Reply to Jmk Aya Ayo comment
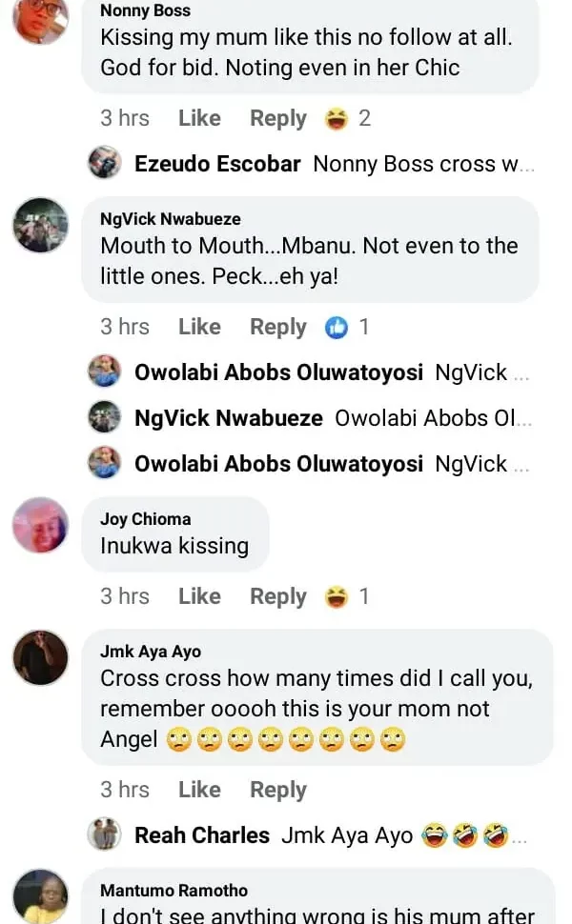Image resolution: width=572 pixels, height=924 pixels. click(x=278, y=791)
